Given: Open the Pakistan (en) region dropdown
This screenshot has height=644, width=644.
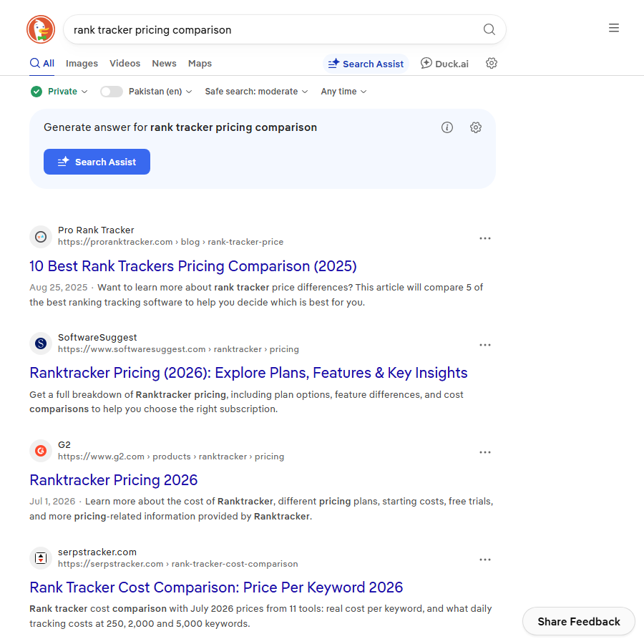Looking at the screenshot, I should (x=160, y=91).
